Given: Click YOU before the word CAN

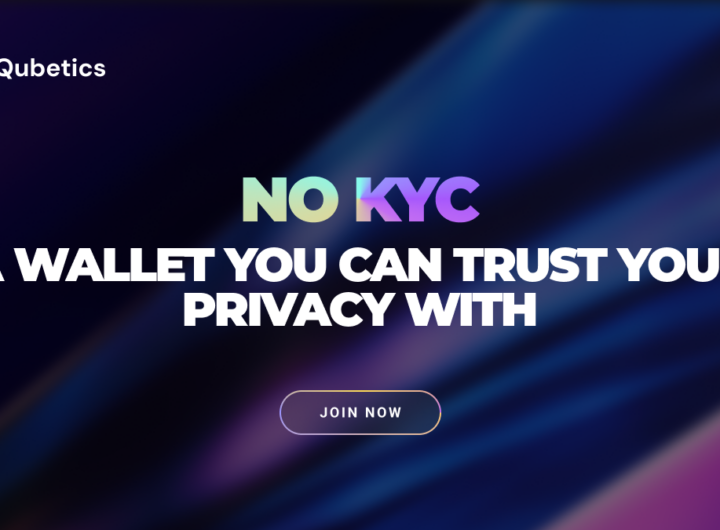Looking at the screenshot, I should click(276, 265).
